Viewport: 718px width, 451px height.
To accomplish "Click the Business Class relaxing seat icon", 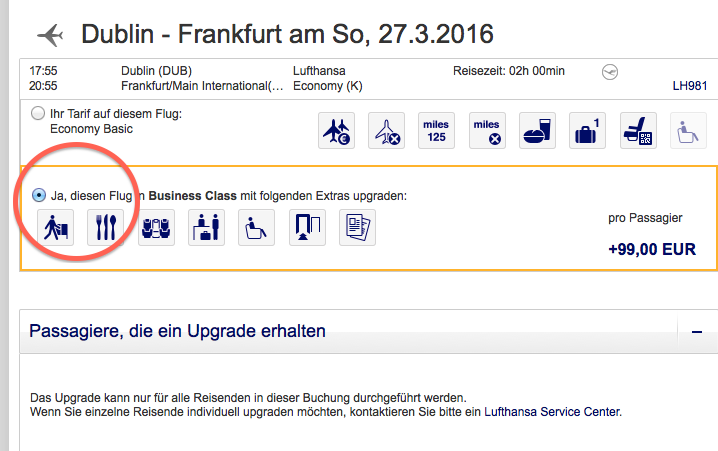I will pos(255,227).
